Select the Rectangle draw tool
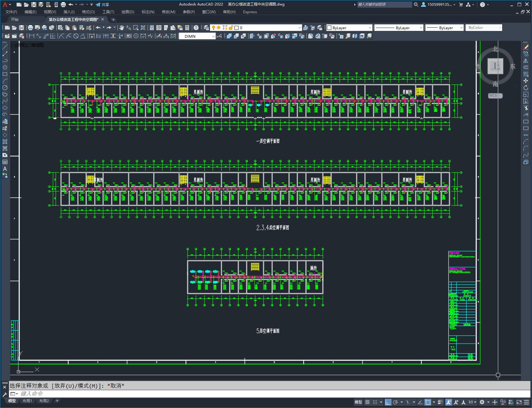The height and width of the screenshot is (408, 532). 5,74
